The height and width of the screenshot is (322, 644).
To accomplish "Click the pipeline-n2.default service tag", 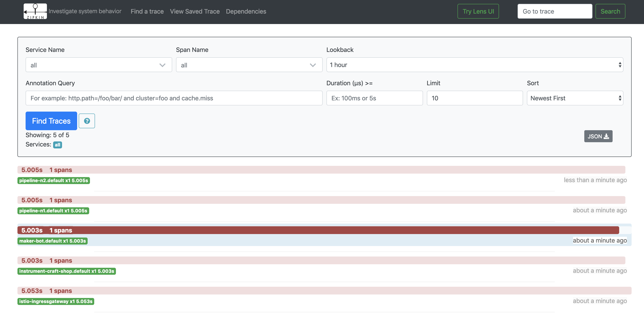I will (54, 181).
